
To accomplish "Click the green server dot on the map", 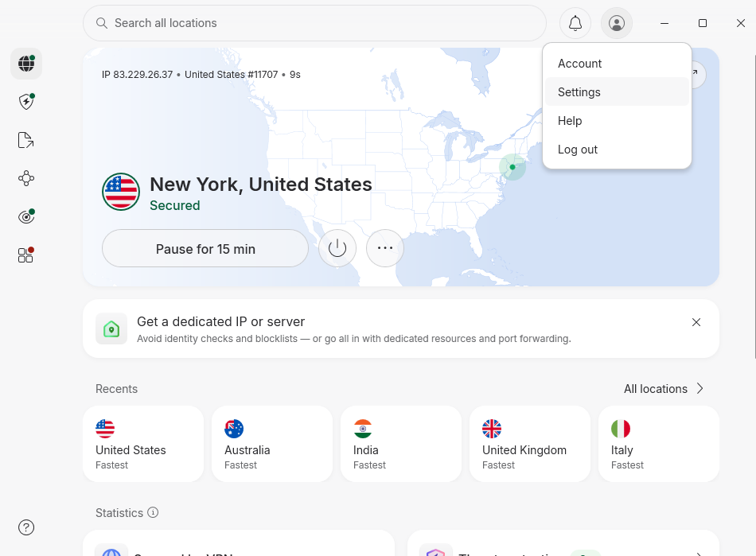I will click(x=512, y=167).
